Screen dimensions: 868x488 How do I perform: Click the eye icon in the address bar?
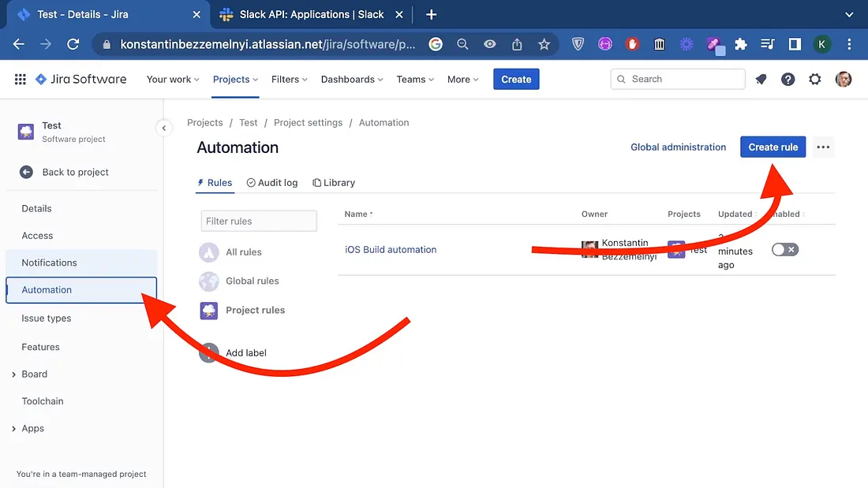click(490, 44)
